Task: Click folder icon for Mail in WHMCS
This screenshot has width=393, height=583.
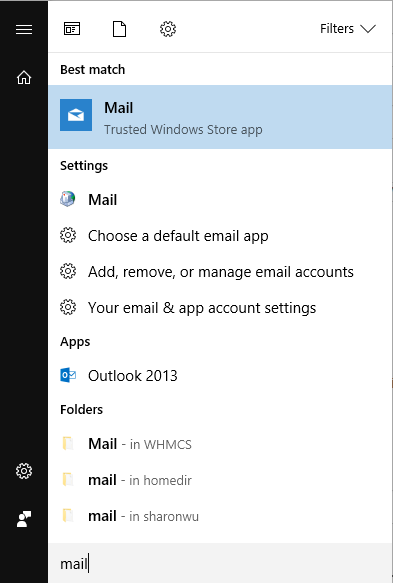Action: [68, 444]
